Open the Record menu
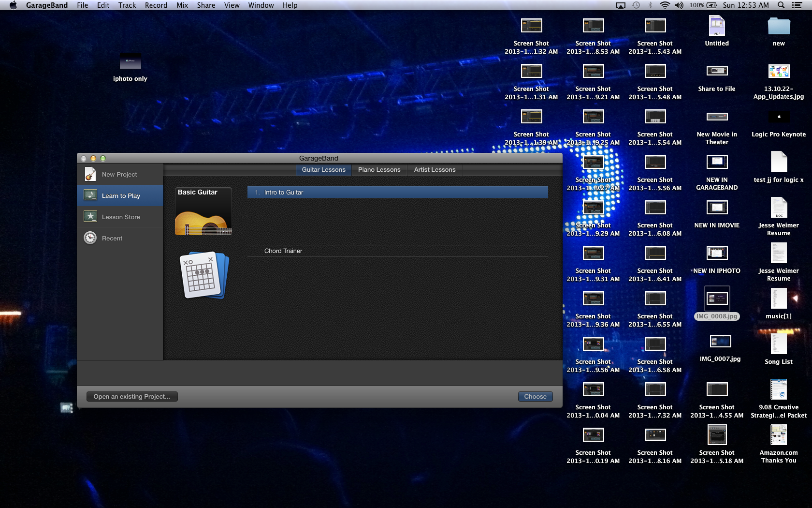The width and height of the screenshot is (812, 508). pyautogui.click(x=156, y=5)
